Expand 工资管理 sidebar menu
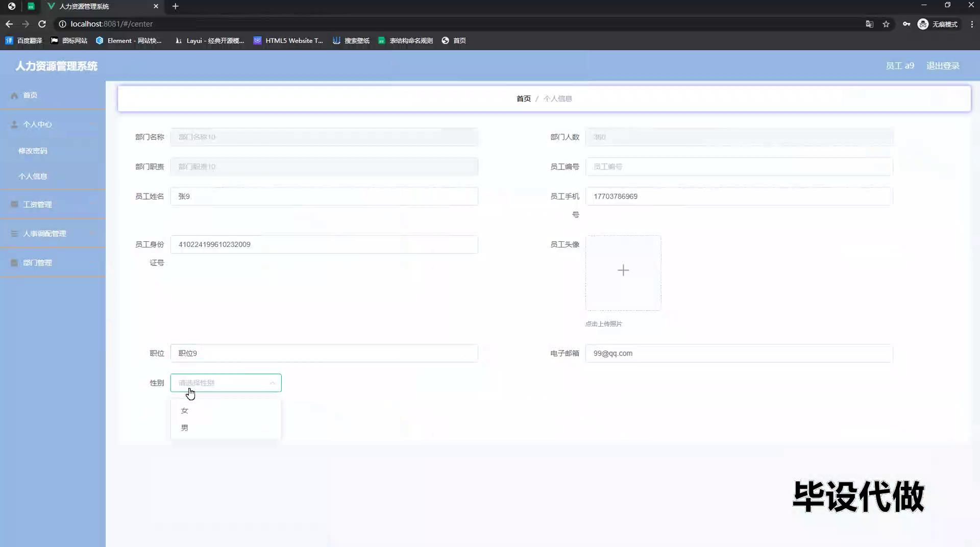980x547 pixels. click(53, 204)
